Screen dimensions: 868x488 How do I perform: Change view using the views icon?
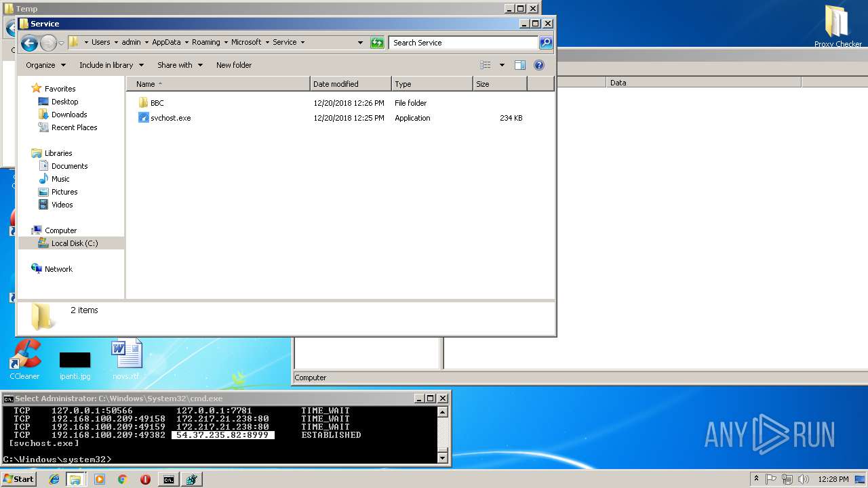pyautogui.click(x=486, y=65)
